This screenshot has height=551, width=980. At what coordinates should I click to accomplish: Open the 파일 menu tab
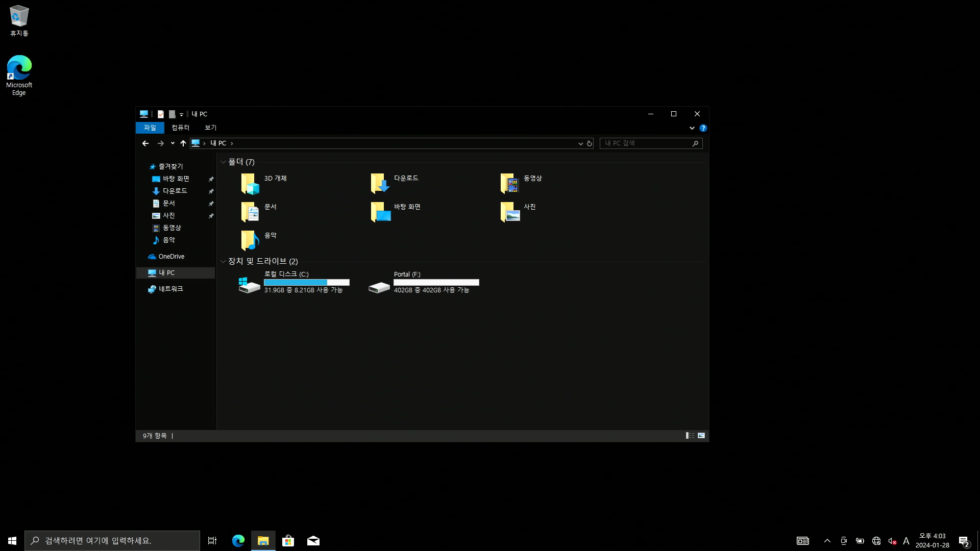(x=150, y=128)
